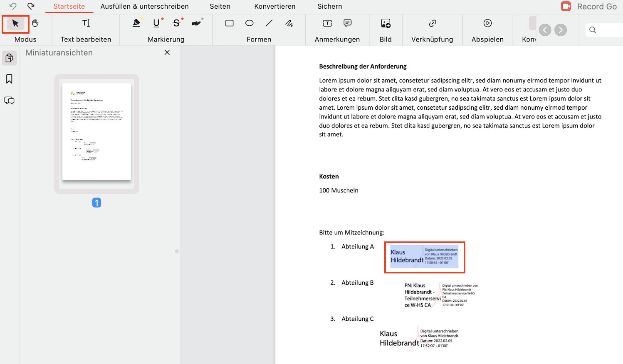Select the underline marking tool

pyautogui.click(x=156, y=23)
